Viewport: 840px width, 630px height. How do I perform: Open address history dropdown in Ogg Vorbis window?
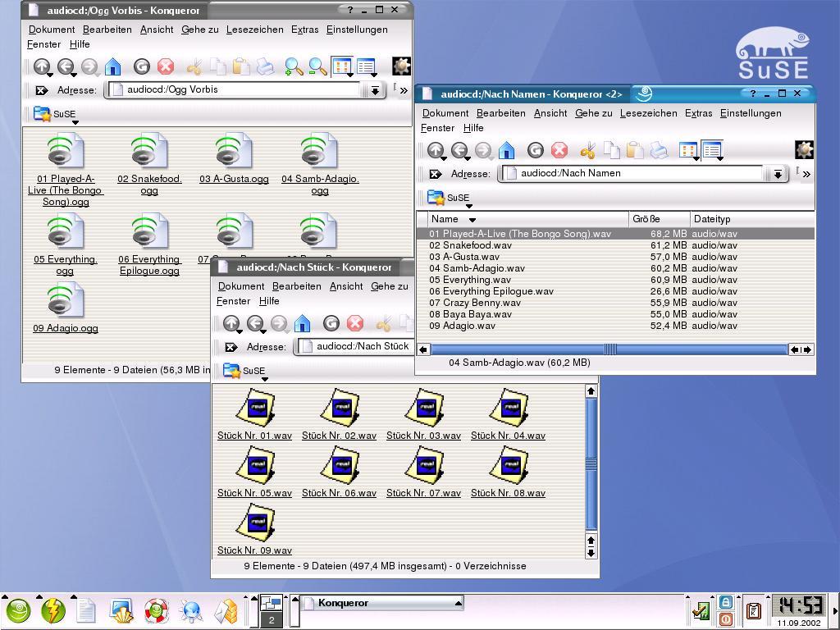[x=375, y=90]
